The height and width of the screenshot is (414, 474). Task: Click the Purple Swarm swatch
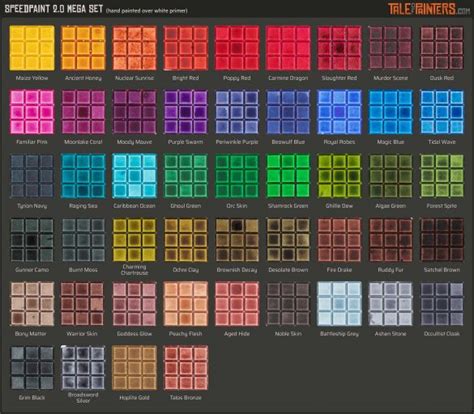click(186, 112)
